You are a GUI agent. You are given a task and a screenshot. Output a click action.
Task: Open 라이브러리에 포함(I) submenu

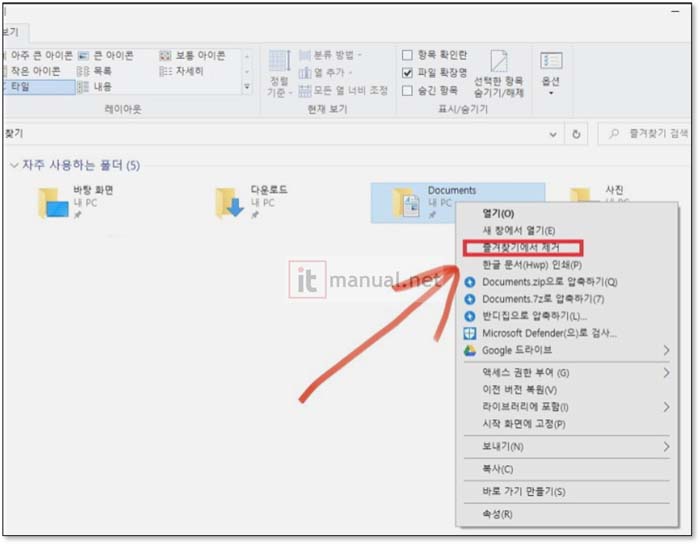click(x=567, y=407)
